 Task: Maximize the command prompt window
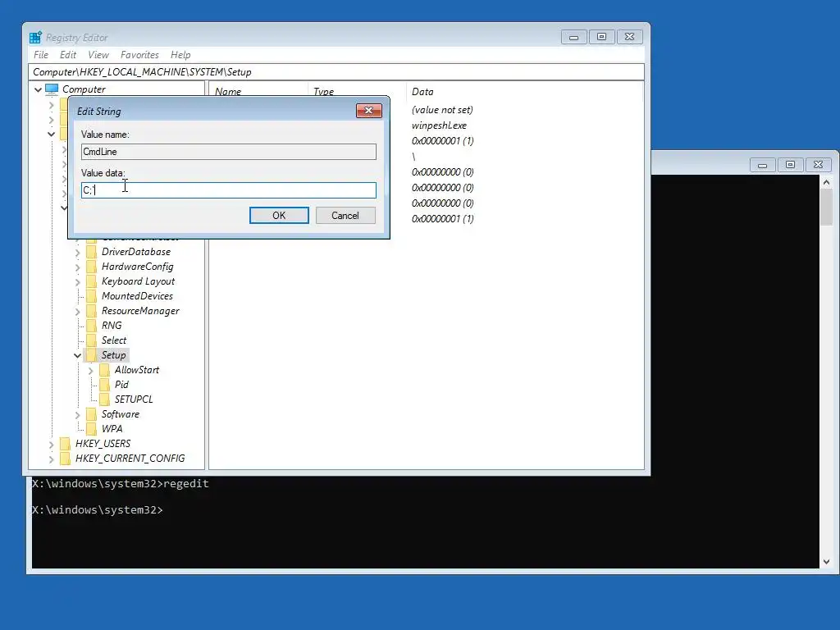[790, 165]
